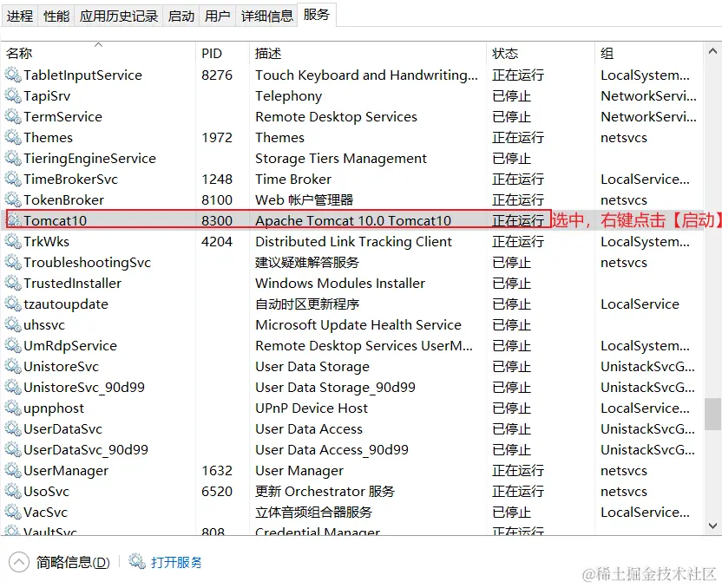
Task: Click the 'Web 帐户管理器' description
Action: pos(305,199)
